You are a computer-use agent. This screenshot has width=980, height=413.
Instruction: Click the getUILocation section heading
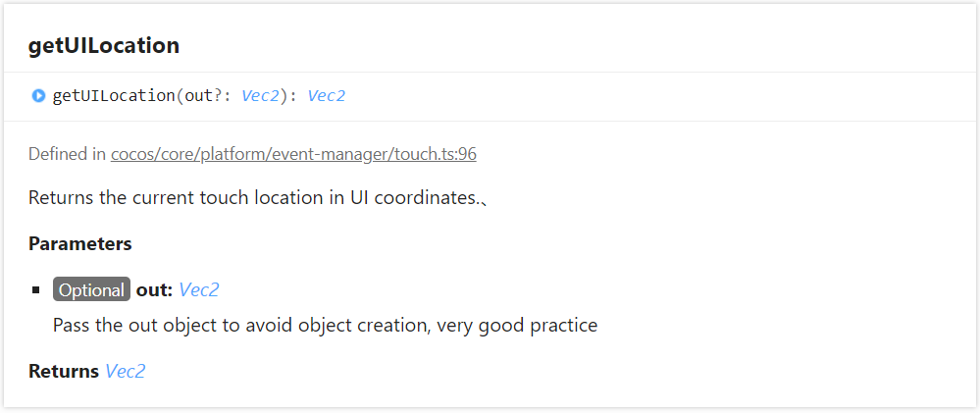pyautogui.click(x=104, y=46)
